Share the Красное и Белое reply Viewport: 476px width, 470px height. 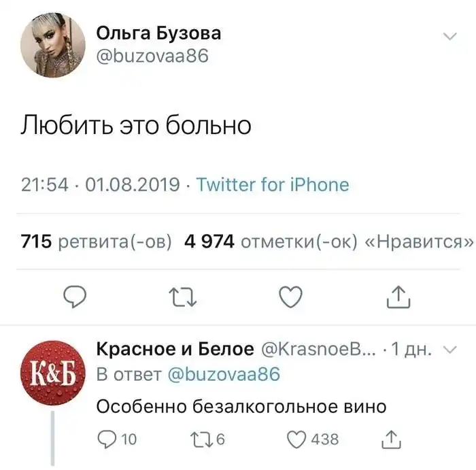392,439
